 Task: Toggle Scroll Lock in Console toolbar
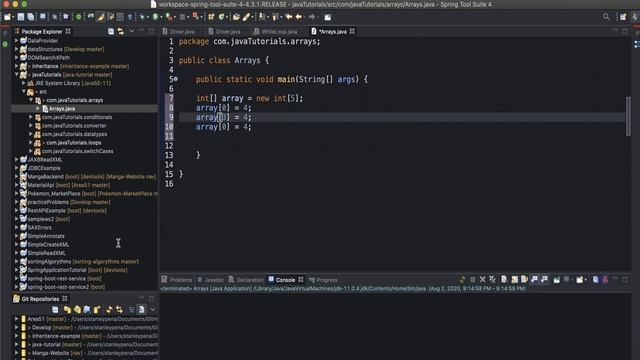click(514, 280)
